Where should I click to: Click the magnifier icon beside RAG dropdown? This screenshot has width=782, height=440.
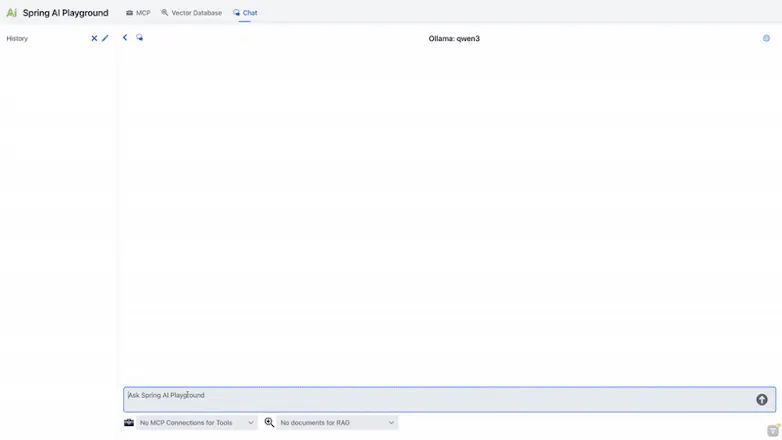click(x=269, y=423)
